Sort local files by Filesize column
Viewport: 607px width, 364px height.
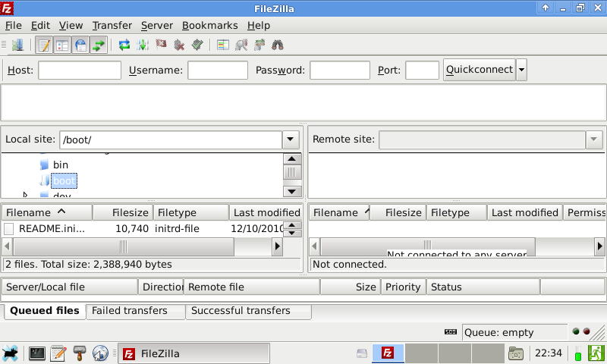click(122, 212)
